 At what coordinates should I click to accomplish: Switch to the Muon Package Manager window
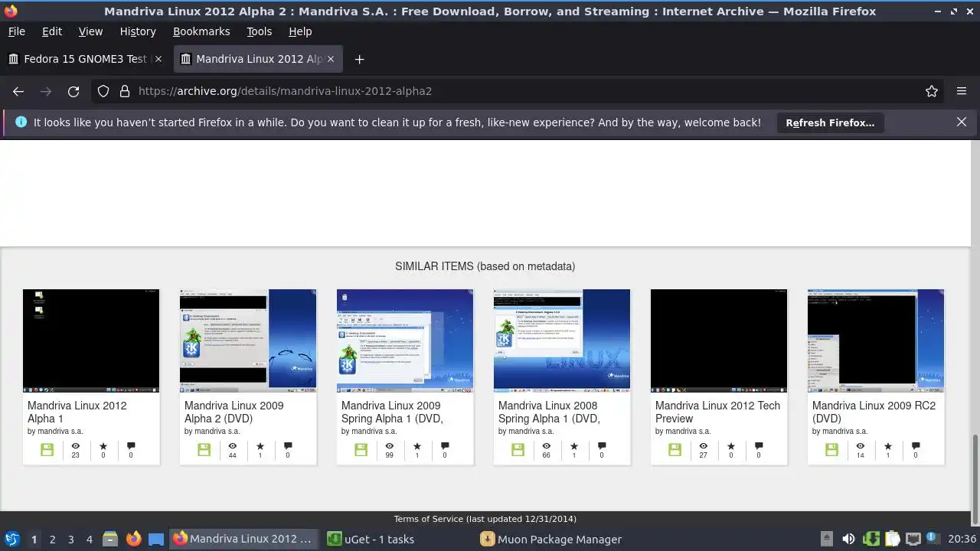(553, 539)
